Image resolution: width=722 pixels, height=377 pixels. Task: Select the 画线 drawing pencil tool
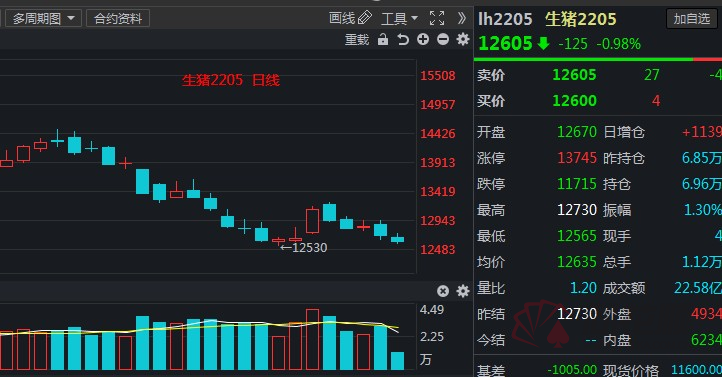pyautogui.click(x=350, y=18)
